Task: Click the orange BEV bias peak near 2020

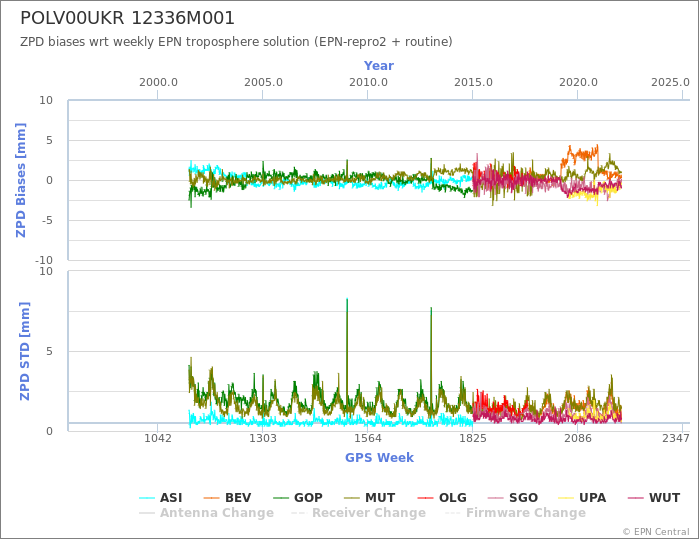Action: (570, 147)
